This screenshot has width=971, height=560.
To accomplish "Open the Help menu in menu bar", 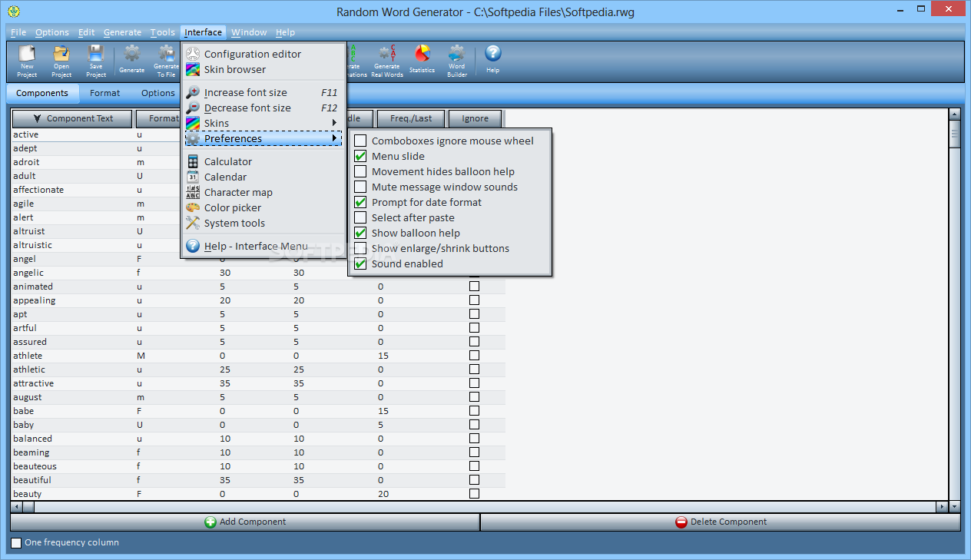I will [x=285, y=32].
